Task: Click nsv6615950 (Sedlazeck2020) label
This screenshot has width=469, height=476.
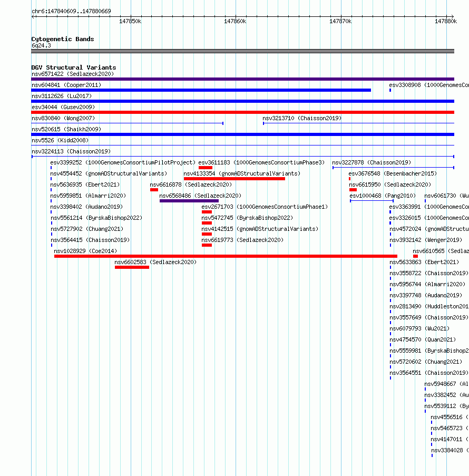Action: (390, 184)
